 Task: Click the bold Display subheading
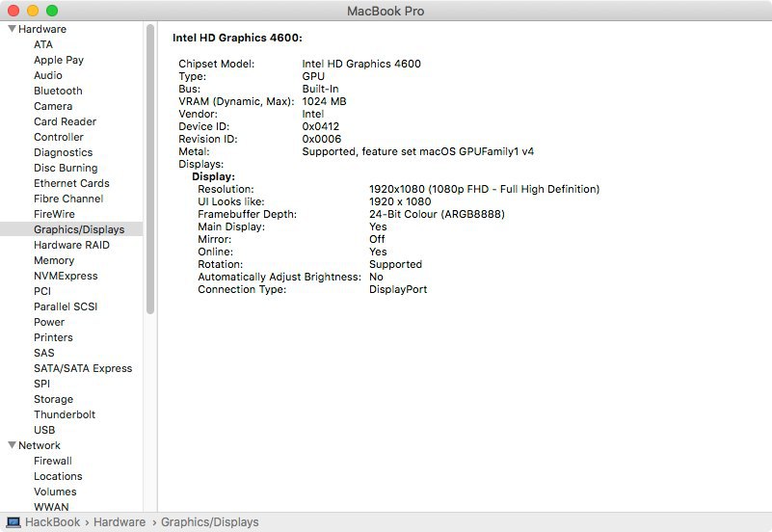pyautogui.click(x=213, y=176)
